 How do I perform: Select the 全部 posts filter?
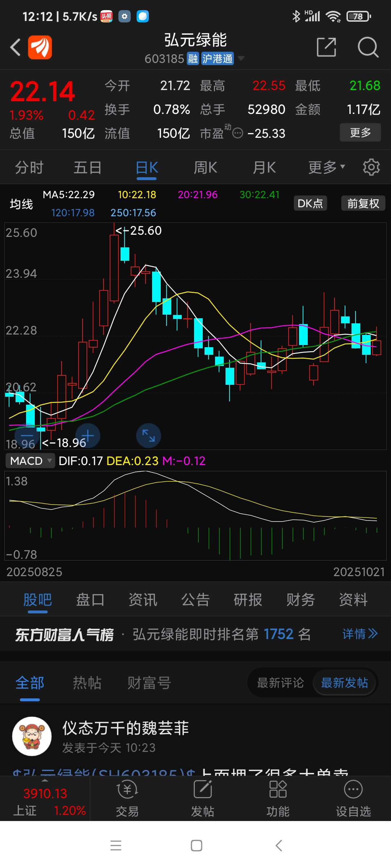coord(30,684)
